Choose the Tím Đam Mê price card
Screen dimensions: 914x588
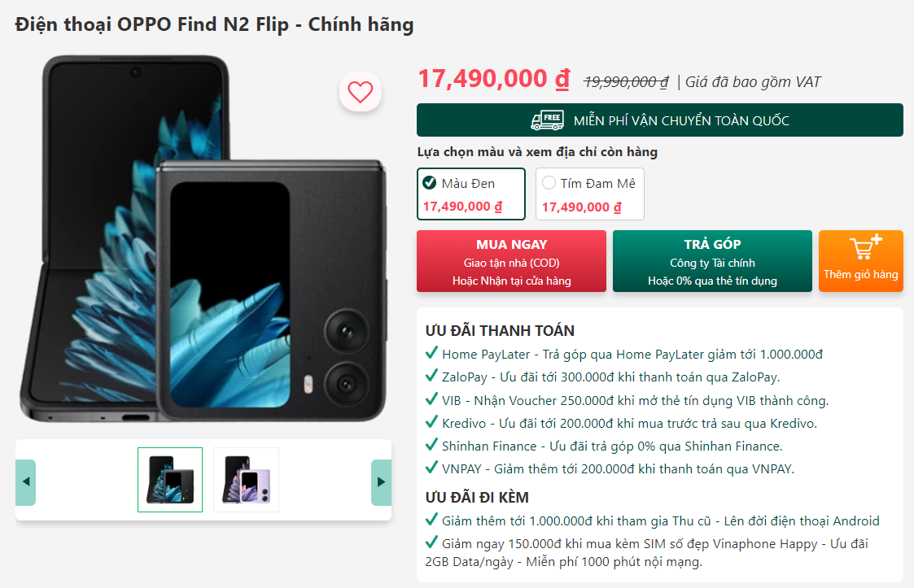(590, 194)
